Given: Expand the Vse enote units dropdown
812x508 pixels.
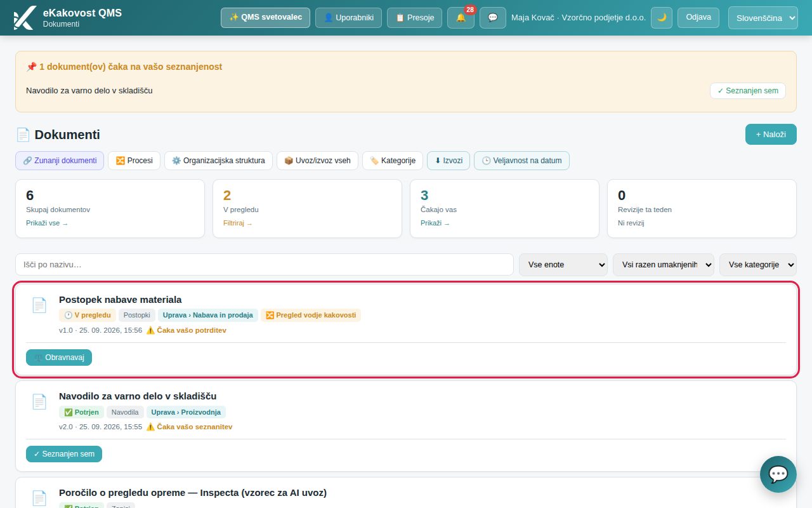Looking at the screenshot, I should pos(563,265).
